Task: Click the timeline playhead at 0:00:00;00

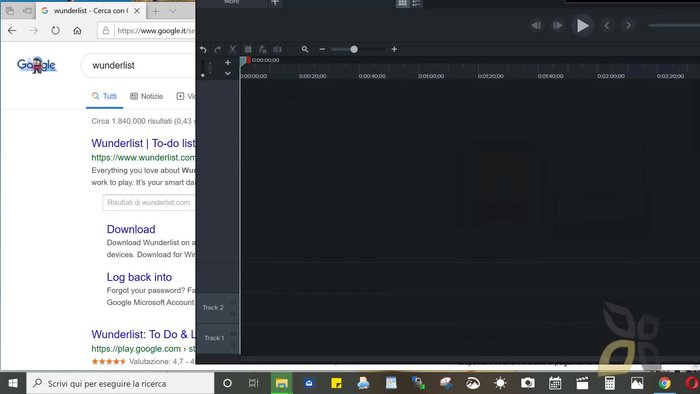Action: (242, 62)
